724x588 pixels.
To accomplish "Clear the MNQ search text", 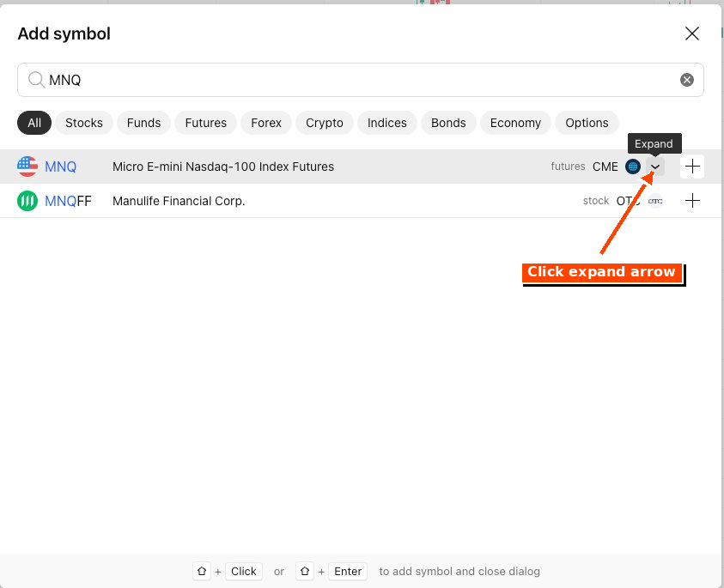I will pyautogui.click(x=686, y=80).
